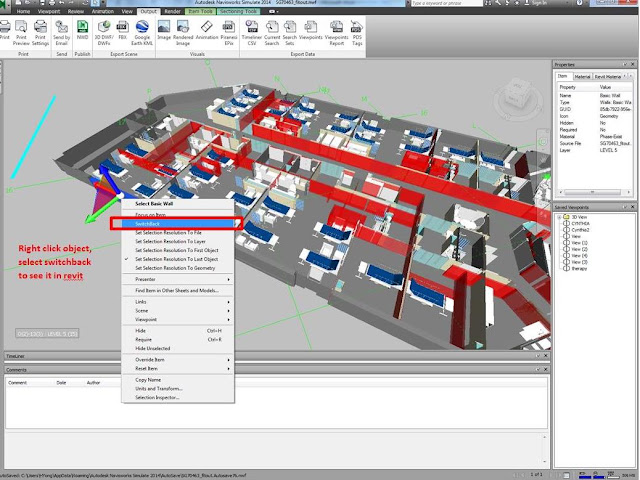Screen dimensions: 640x480
Task: Switch to the Revit Material properties tab
Action: pos(607,77)
